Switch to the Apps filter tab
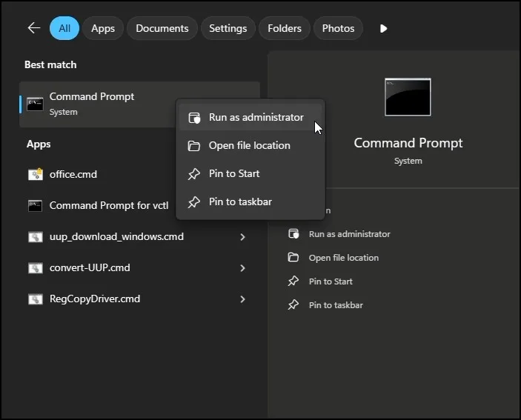This screenshot has width=521, height=420. (103, 28)
